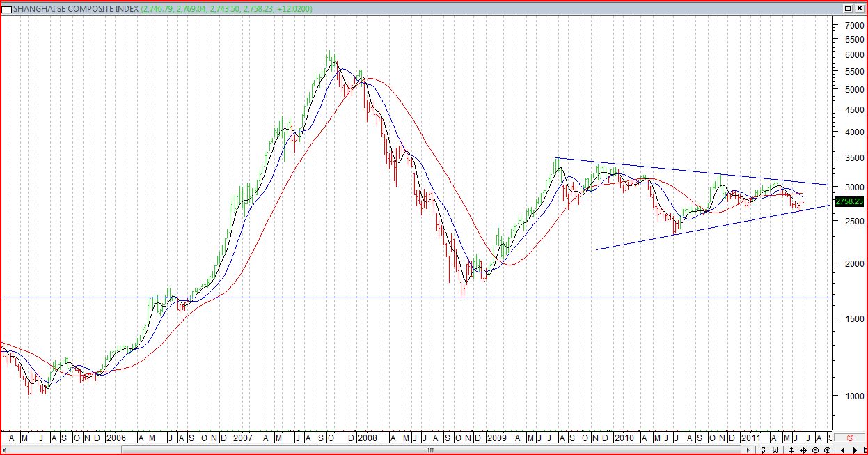Click the refresh chart arrows icon
Viewport: 868px width, 455px height.
pyautogui.click(x=763, y=450)
